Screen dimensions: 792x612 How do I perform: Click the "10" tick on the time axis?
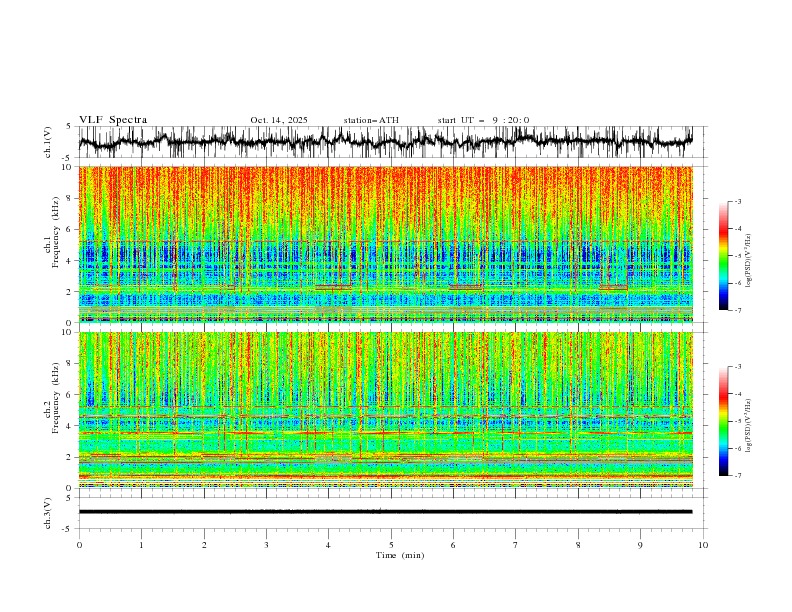click(x=703, y=545)
